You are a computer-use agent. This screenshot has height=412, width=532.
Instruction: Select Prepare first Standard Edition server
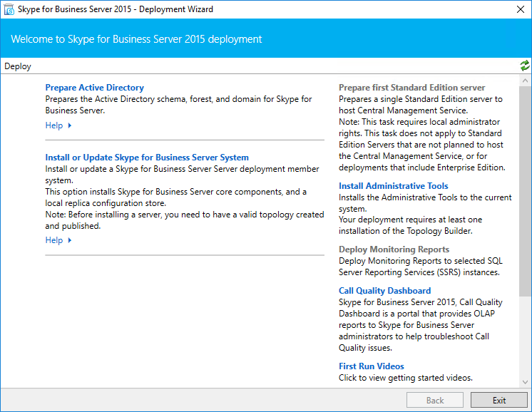point(411,88)
